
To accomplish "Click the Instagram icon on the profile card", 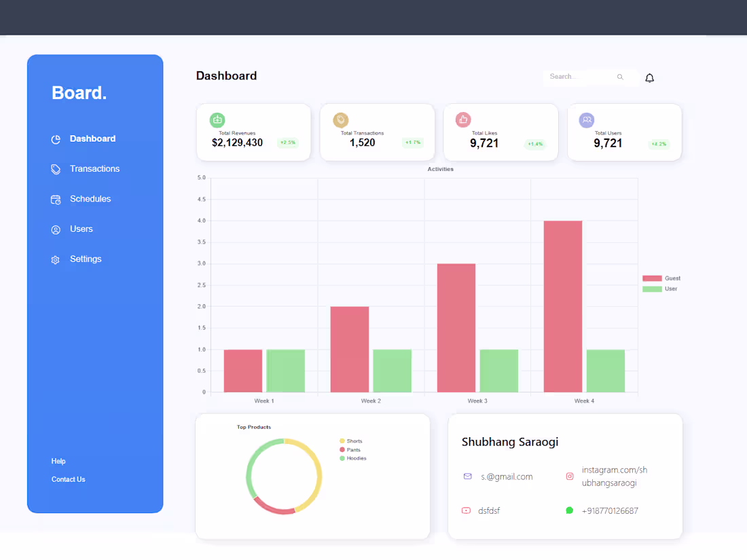I will (569, 477).
